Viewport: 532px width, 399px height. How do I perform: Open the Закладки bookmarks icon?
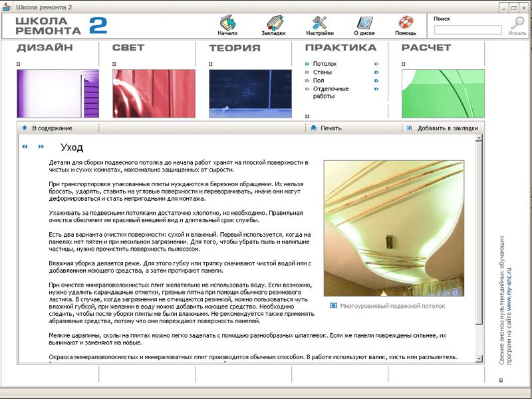pyautogui.click(x=273, y=23)
